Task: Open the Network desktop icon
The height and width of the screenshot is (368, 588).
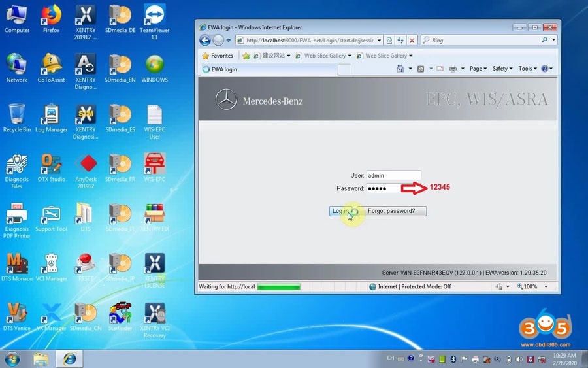Action: [17, 68]
